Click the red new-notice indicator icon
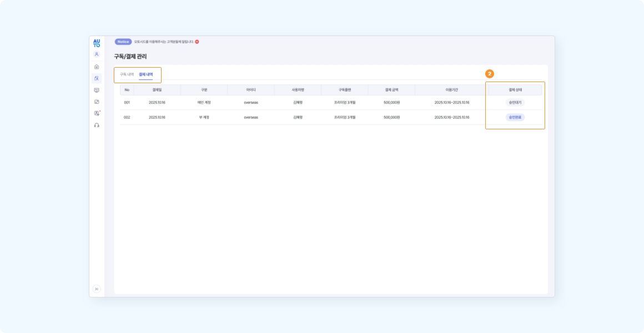Screen dimensions: 644x333 point(197,42)
